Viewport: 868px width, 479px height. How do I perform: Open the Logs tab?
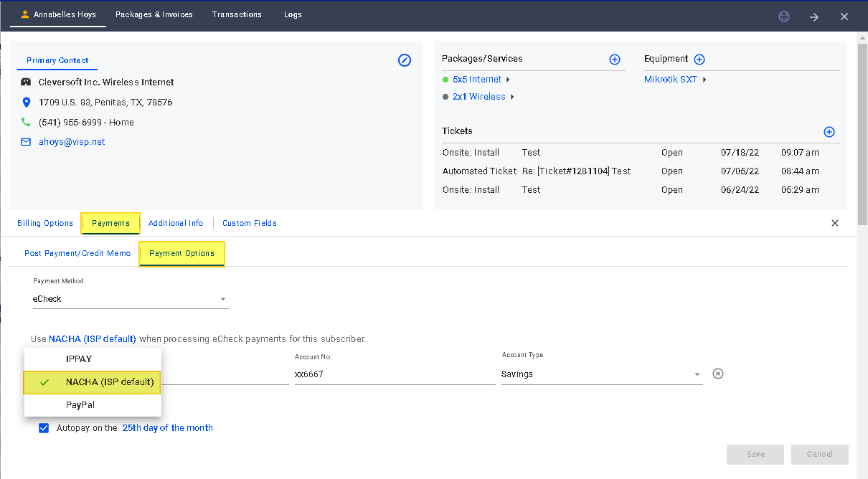[x=293, y=14]
